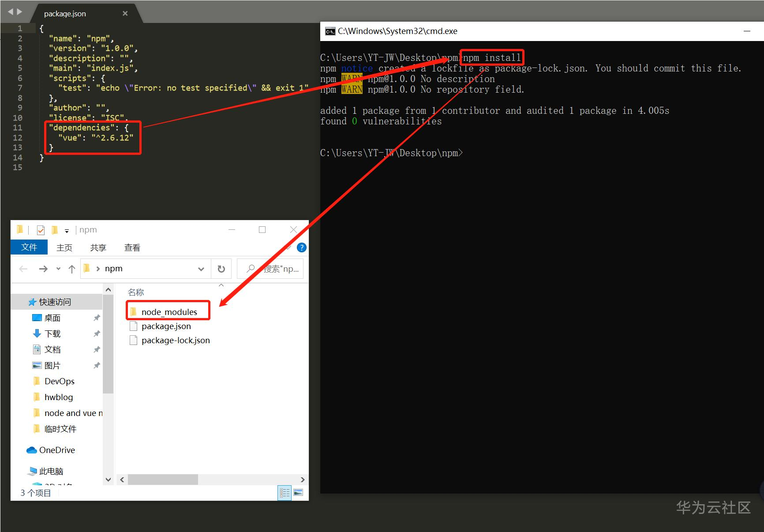Viewport: 764px width, 532px height.
Task: Go up one folder level
Action: coord(72,269)
